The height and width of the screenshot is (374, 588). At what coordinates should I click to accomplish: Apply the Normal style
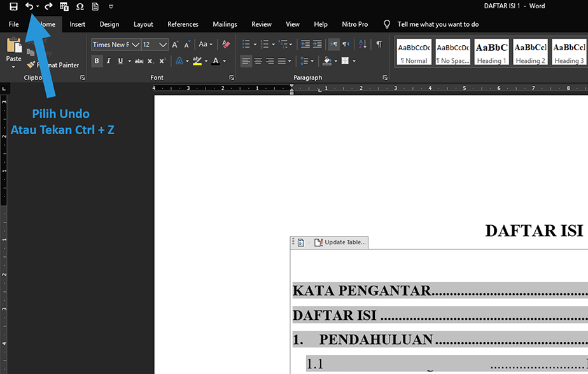pyautogui.click(x=414, y=52)
